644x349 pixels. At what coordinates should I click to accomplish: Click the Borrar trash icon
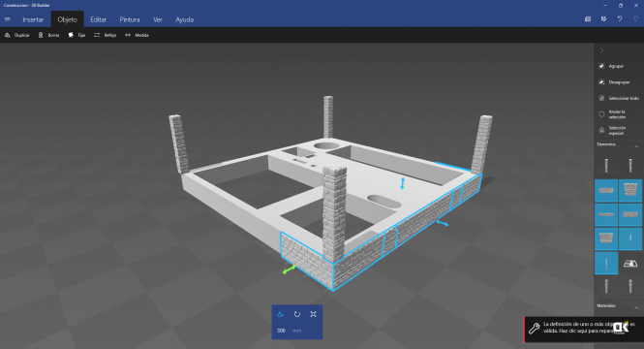(x=41, y=35)
